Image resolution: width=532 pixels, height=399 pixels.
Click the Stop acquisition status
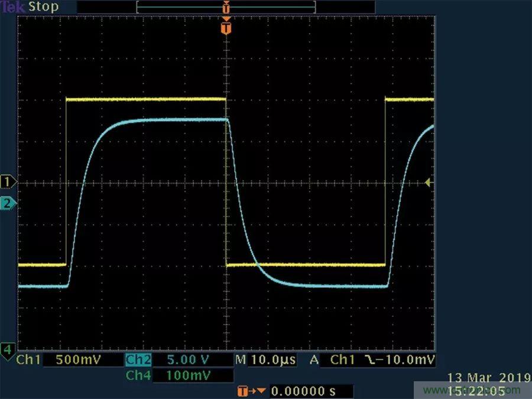click(x=44, y=7)
